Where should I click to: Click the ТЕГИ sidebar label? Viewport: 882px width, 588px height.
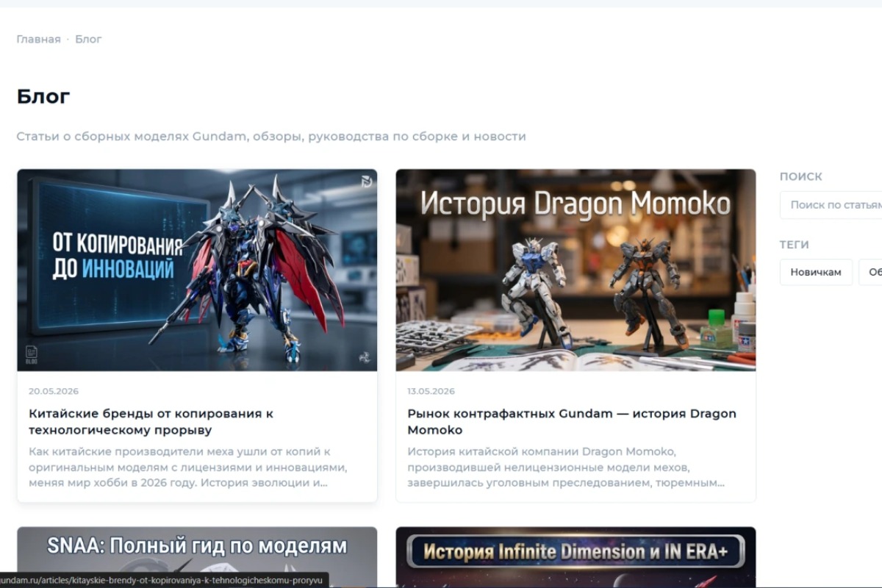point(795,245)
